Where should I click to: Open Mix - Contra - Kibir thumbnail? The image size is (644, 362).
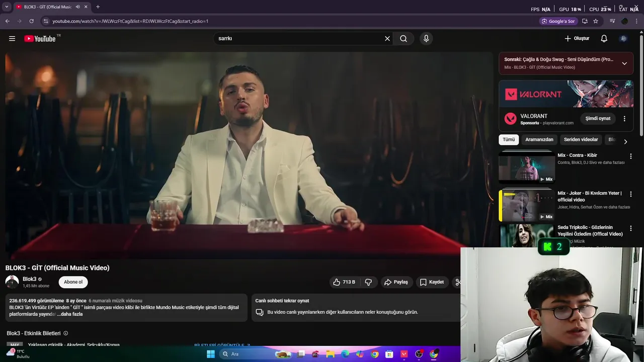[526, 167]
